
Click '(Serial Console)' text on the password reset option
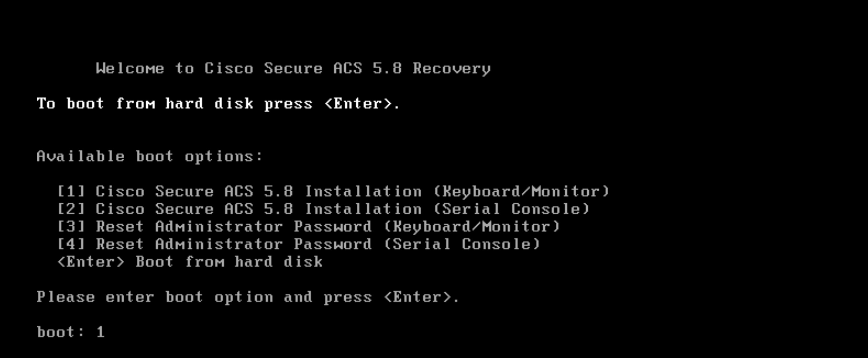click(462, 244)
